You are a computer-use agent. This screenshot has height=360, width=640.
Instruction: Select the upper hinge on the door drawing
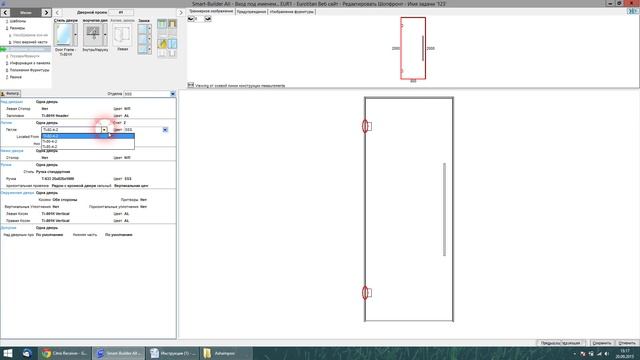point(366,126)
